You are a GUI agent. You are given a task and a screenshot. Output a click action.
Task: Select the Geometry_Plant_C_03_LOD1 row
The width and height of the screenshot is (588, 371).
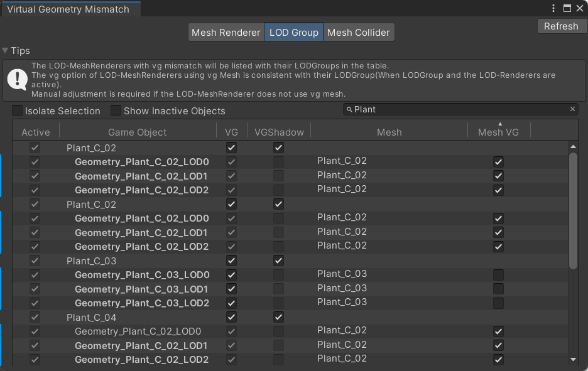click(141, 289)
